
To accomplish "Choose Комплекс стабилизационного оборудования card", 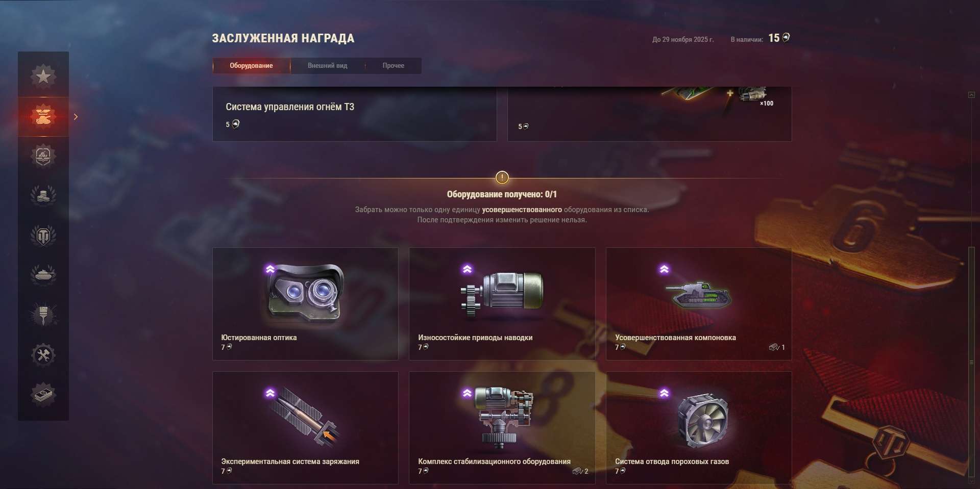I will pos(502,428).
